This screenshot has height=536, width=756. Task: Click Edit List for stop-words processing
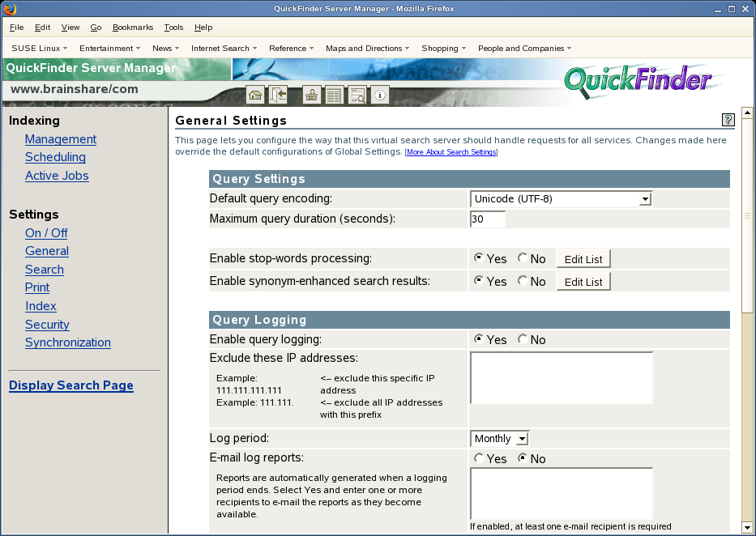(x=583, y=258)
